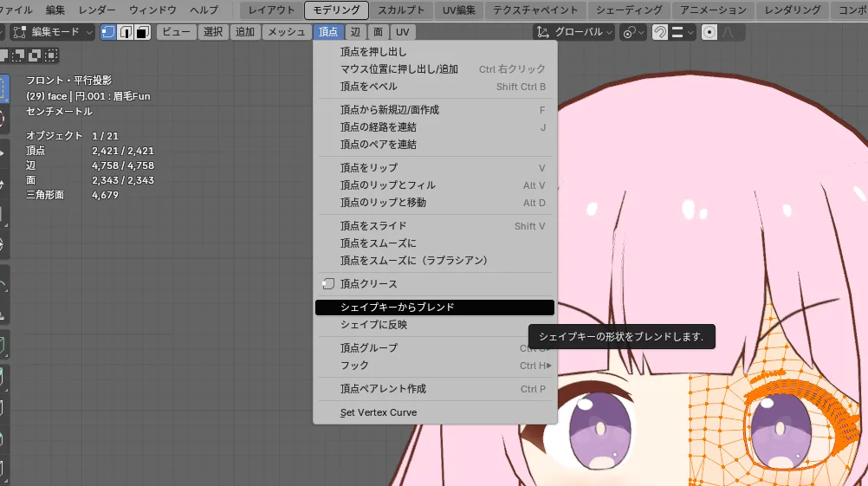Choose シェイプに反映 menu entry
This screenshot has height=486, width=868.
click(x=435, y=324)
